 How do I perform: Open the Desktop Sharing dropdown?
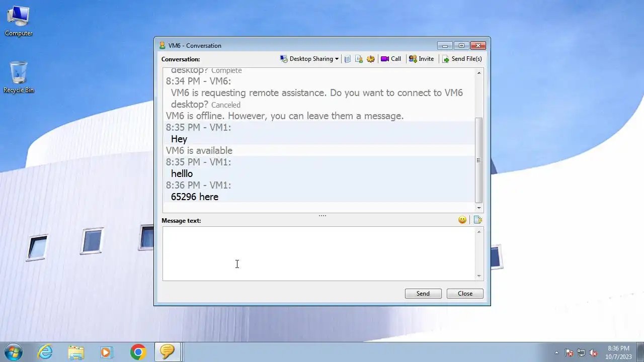coord(309,59)
